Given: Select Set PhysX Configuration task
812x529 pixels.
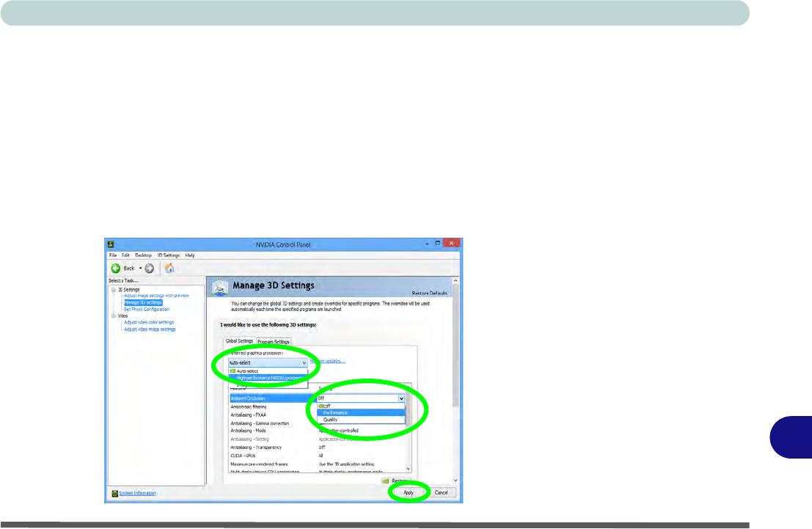Looking at the screenshot, I should [x=147, y=310].
